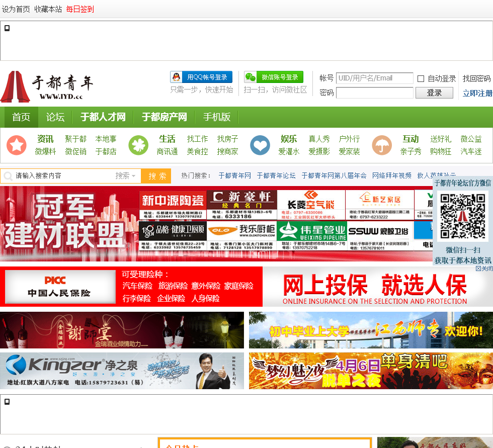The width and height of the screenshot is (493, 448).
Task: Click the official WeChat QR code image
Action: tap(462, 216)
